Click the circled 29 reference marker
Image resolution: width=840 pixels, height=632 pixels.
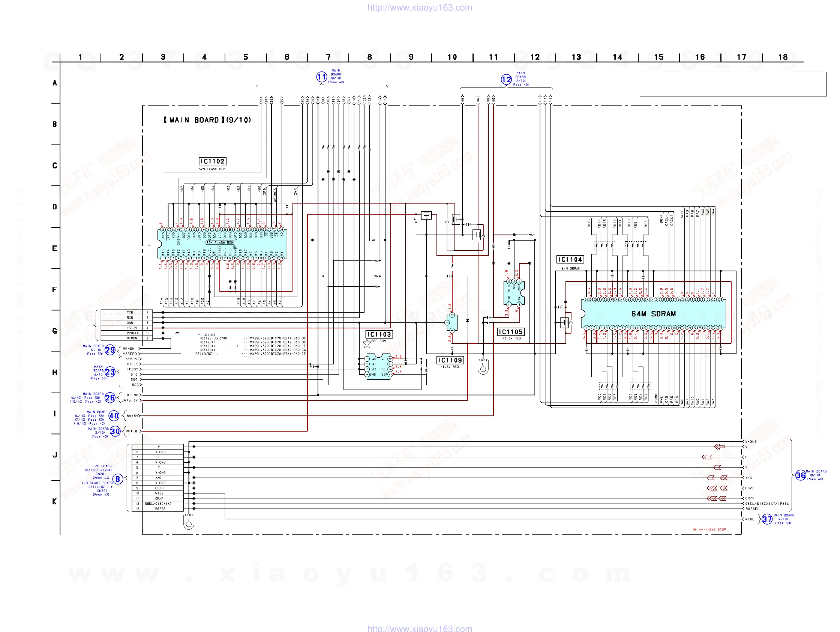[x=110, y=350]
